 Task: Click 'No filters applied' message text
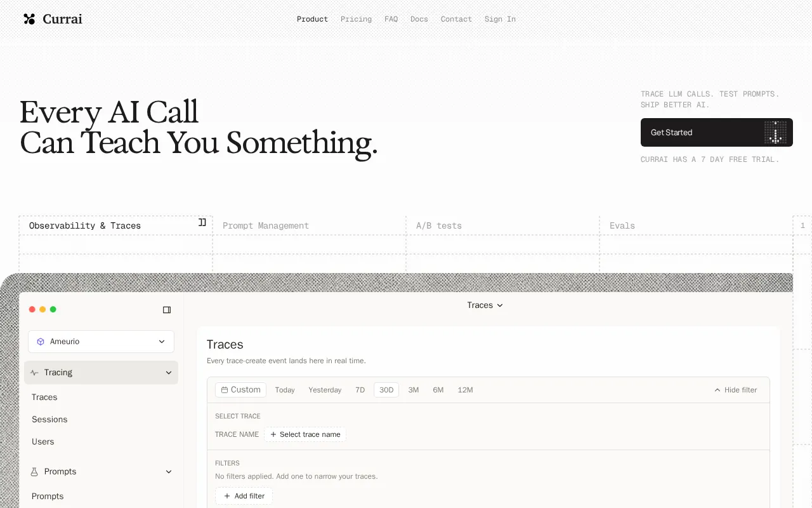296,476
